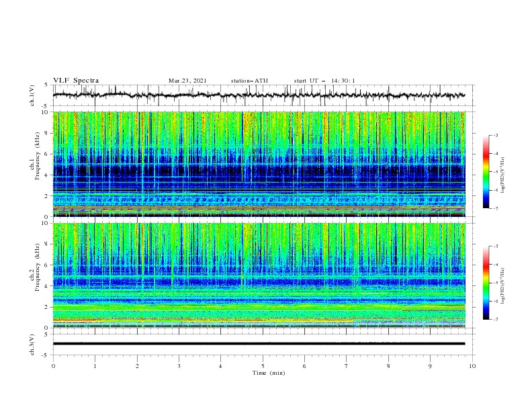
Task: Click the ch.1 voltage waveform trace
Action: [x=259, y=95]
